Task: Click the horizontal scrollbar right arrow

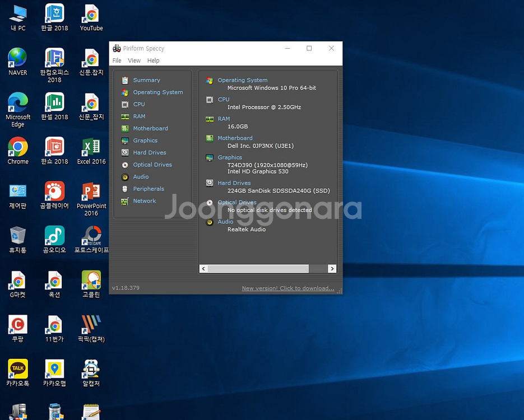Action: click(332, 269)
